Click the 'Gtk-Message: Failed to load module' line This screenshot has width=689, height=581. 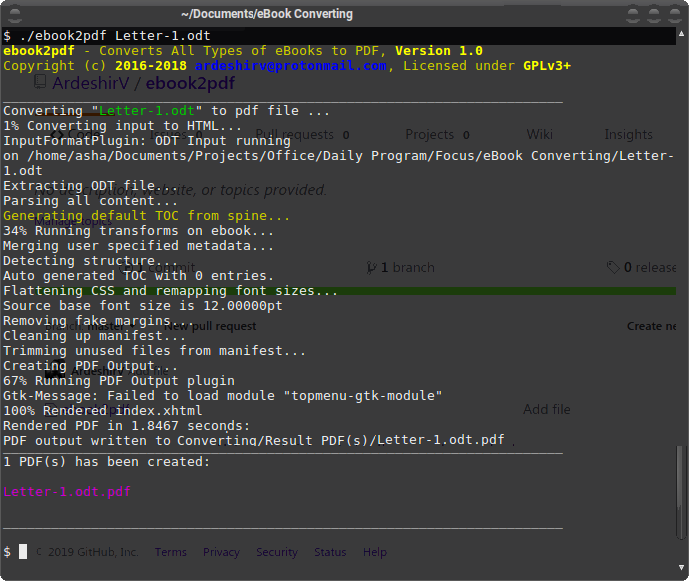(222, 396)
